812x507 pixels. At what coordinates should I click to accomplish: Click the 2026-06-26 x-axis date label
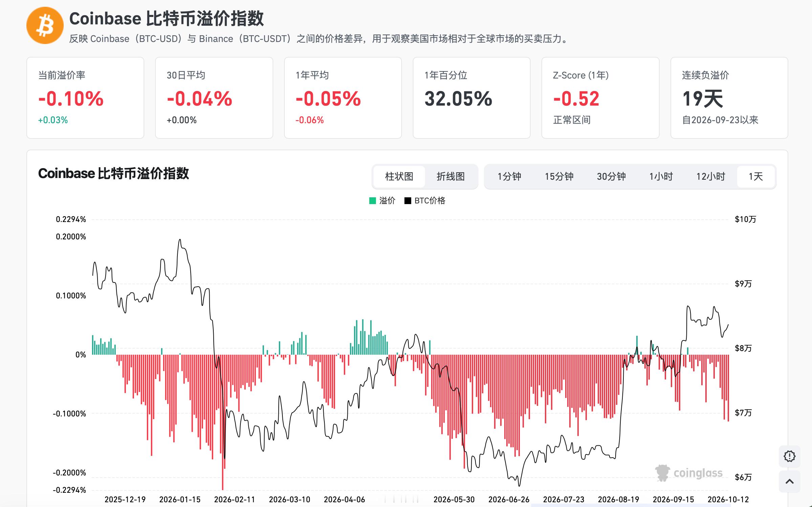(509, 500)
